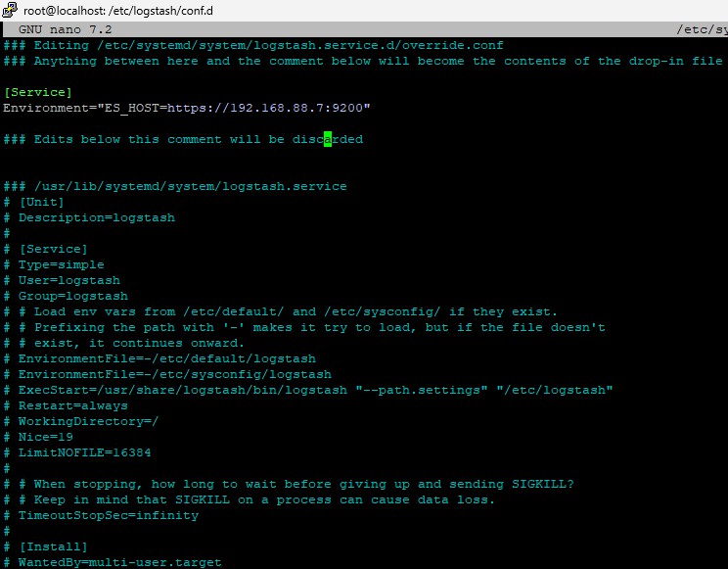Click the '# [Unit]' line

(x=33, y=202)
